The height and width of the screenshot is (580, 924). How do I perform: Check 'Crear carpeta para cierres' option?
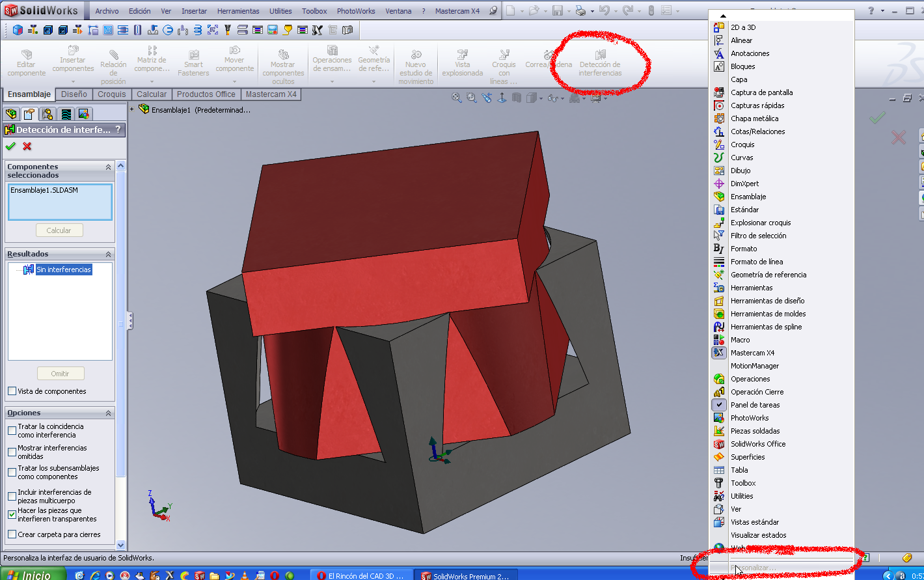tap(12, 534)
